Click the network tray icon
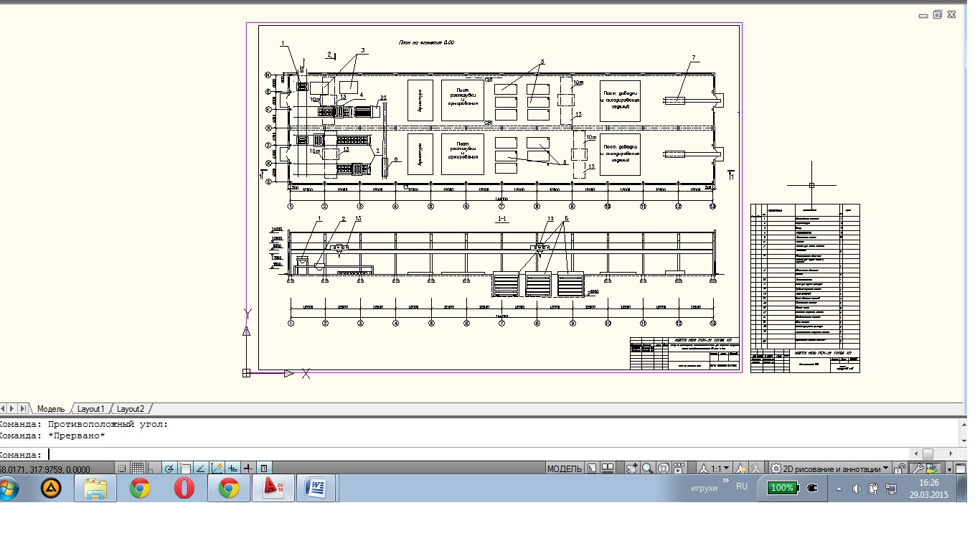980x551 pixels. pyautogui.click(x=890, y=489)
